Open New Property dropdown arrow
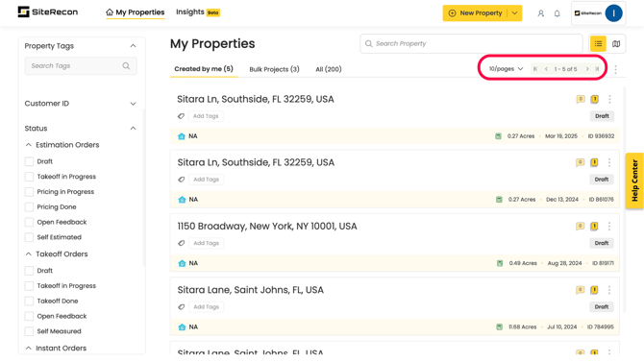Viewport: 644px width, 362px height. [514, 13]
